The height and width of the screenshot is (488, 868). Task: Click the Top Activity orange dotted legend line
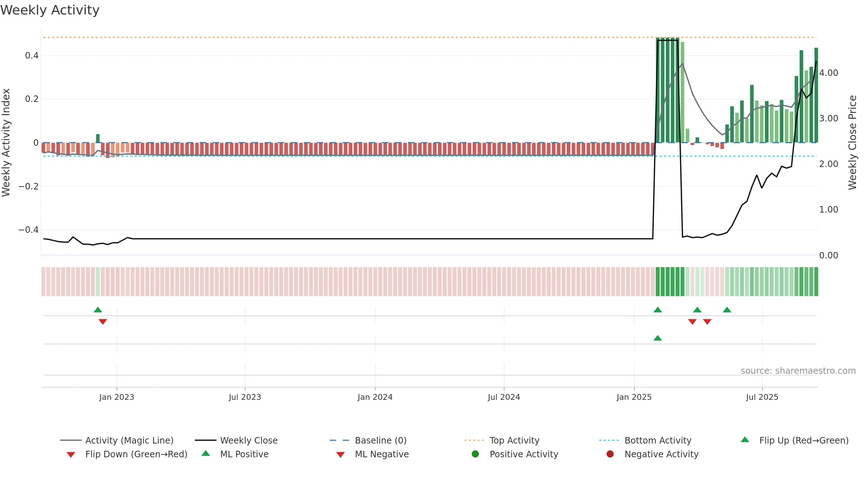click(x=474, y=440)
